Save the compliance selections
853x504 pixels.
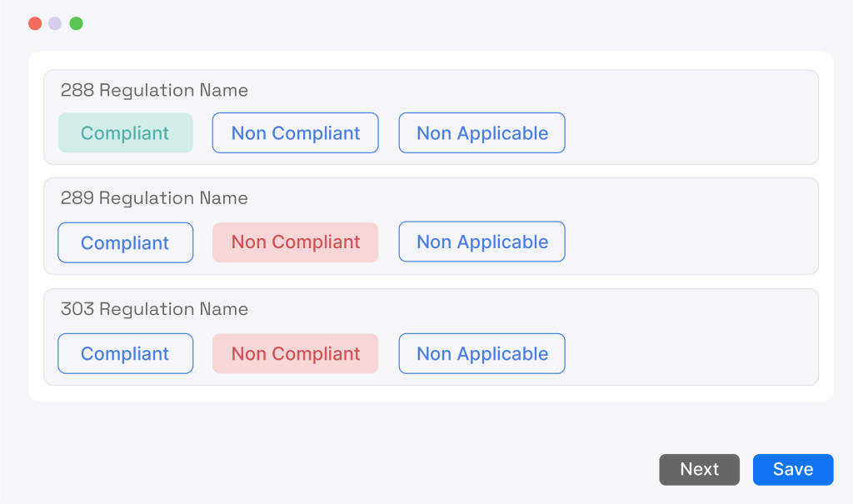click(x=792, y=469)
